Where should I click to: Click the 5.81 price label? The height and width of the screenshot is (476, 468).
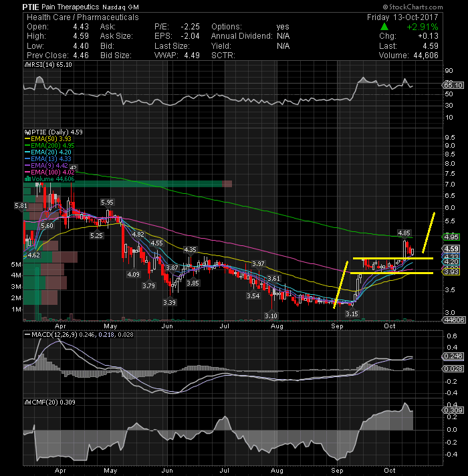tap(21, 206)
